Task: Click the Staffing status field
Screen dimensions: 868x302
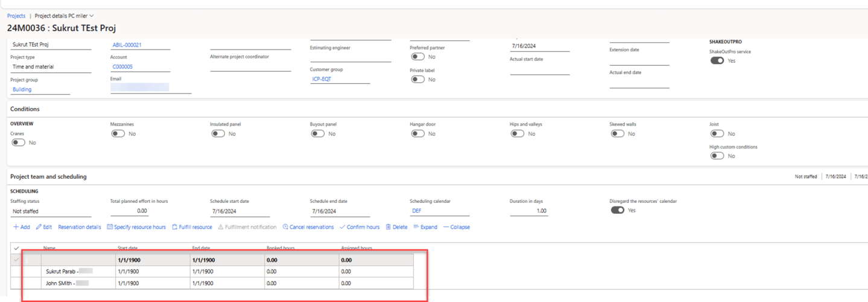Action: [51, 211]
